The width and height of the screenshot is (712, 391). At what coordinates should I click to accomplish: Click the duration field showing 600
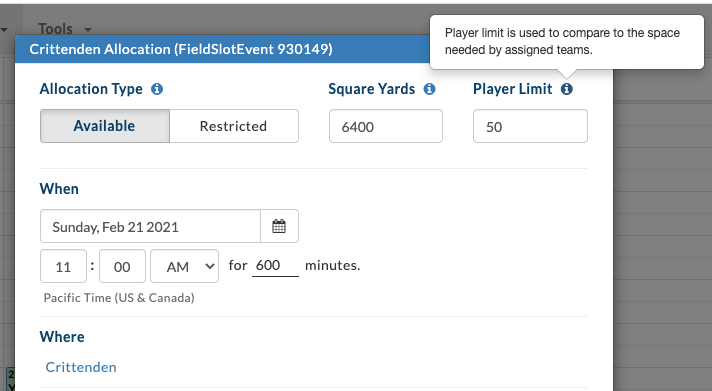coord(275,265)
